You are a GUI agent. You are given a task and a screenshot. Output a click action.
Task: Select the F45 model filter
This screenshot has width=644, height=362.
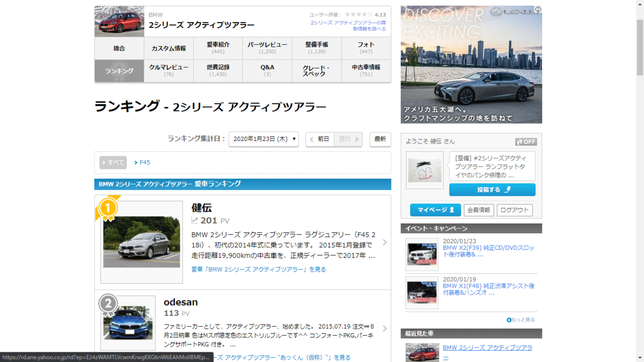(x=142, y=162)
